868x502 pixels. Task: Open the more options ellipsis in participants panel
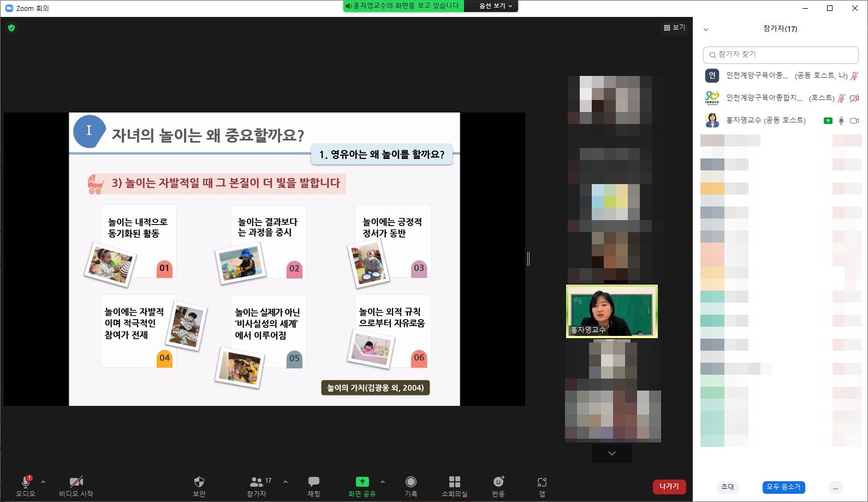point(835,487)
